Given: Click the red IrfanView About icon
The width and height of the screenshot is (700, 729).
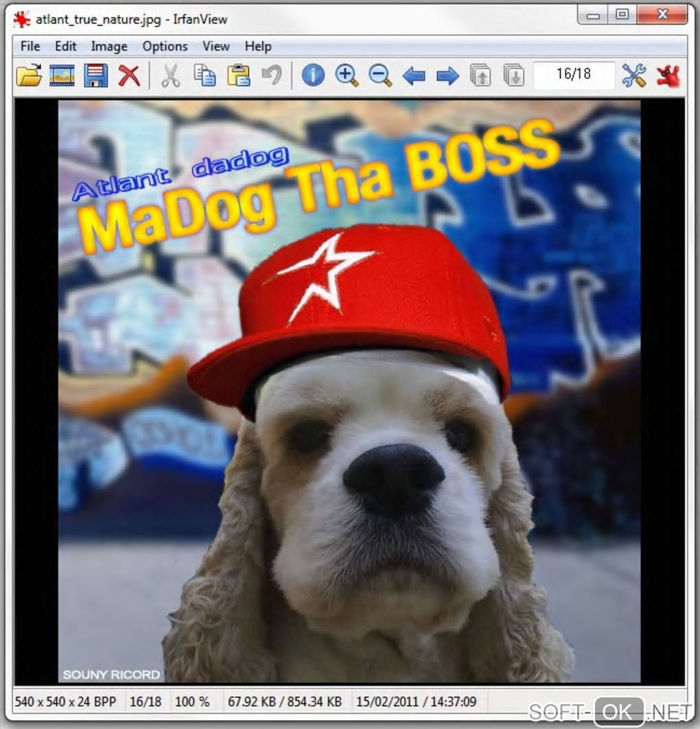Looking at the screenshot, I should tap(668, 76).
